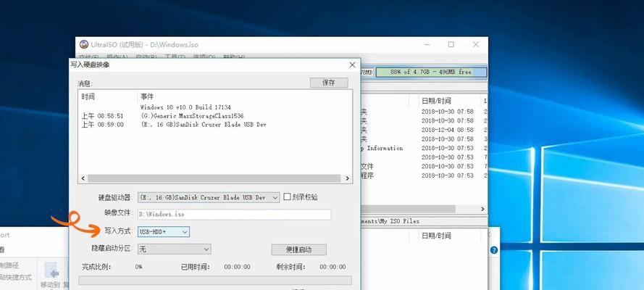
Task: Select the 'Windows 10 v10.0 Build 17134' log line
Action: pyautogui.click(x=185, y=107)
